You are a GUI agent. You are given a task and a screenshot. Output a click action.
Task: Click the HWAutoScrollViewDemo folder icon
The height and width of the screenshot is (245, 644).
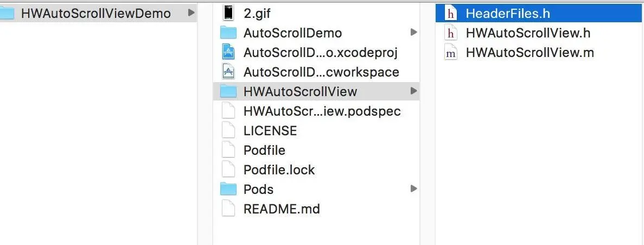pyautogui.click(x=7, y=13)
